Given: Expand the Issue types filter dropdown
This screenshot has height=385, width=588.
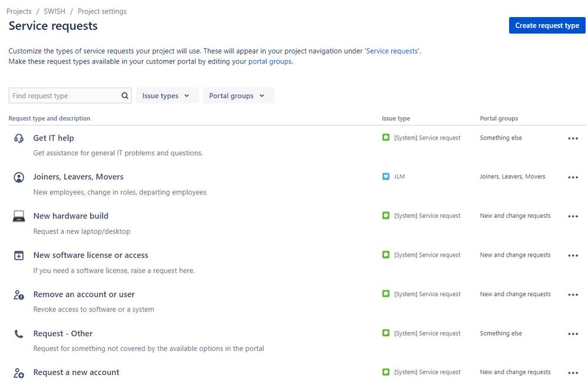Looking at the screenshot, I should pyautogui.click(x=166, y=96).
